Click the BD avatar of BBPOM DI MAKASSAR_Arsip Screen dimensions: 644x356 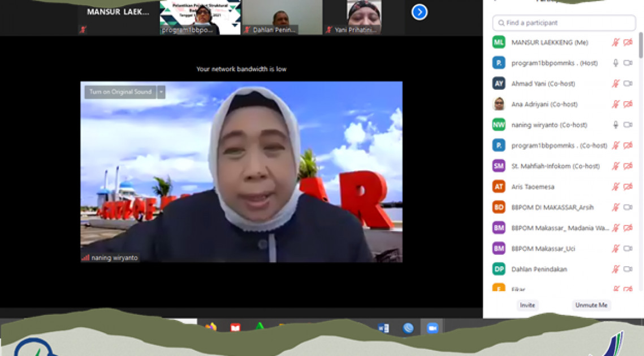(499, 207)
